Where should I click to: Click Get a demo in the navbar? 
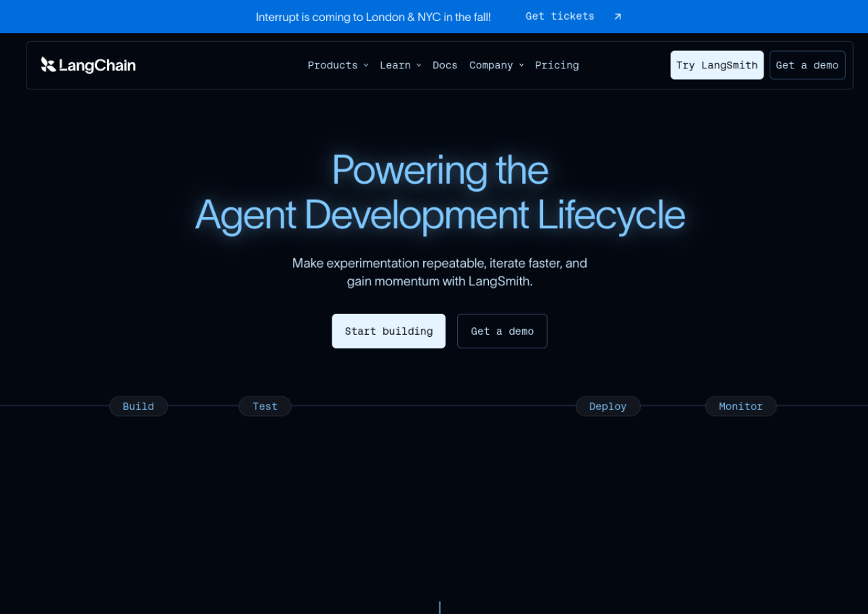tap(807, 65)
